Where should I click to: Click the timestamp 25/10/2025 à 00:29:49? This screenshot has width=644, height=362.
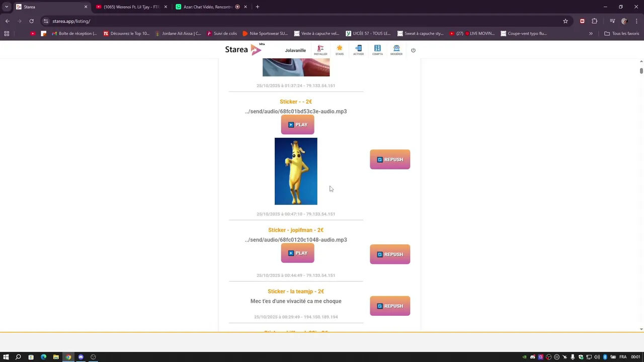(x=277, y=317)
